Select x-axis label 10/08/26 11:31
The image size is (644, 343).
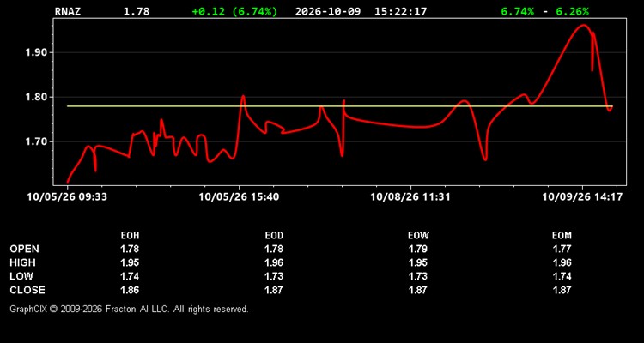pyautogui.click(x=410, y=197)
